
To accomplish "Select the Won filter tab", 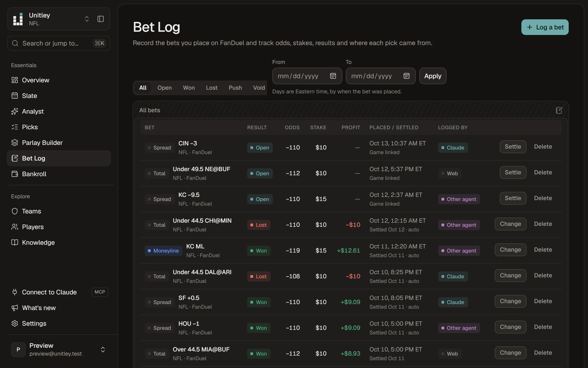I will (x=189, y=88).
